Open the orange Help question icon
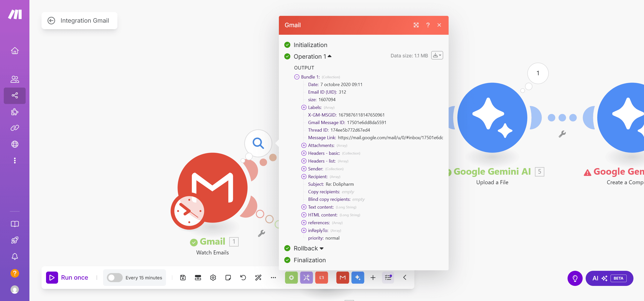Screen dimensions: 644x301 point(15,273)
